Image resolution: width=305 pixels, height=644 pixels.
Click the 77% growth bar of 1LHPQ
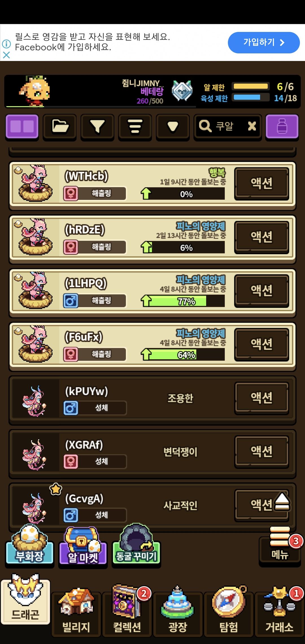pos(186,301)
